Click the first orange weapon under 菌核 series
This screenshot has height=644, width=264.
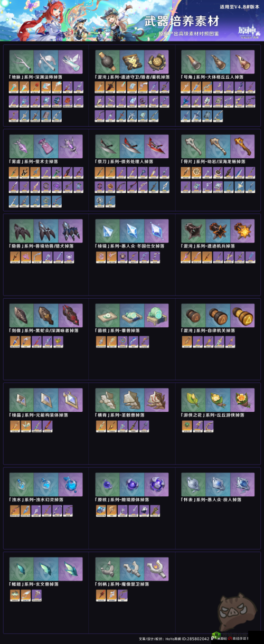tap(100, 342)
